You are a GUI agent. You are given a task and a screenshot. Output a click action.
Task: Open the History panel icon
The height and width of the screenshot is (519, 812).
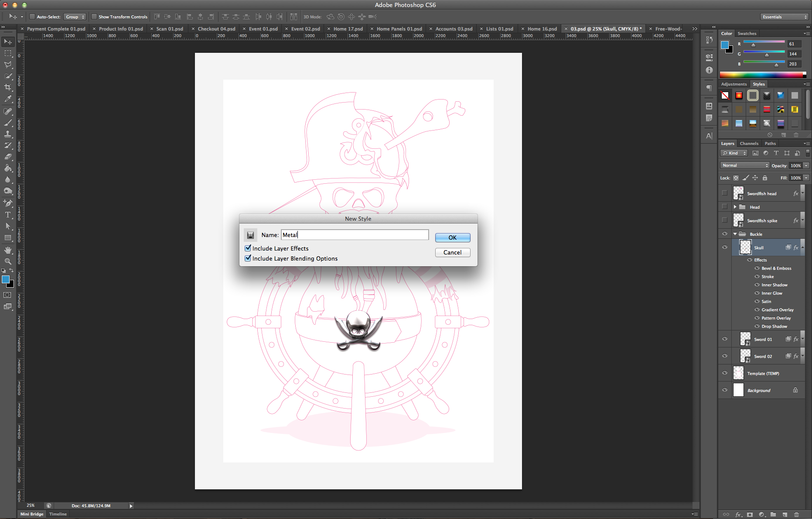tap(709, 40)
